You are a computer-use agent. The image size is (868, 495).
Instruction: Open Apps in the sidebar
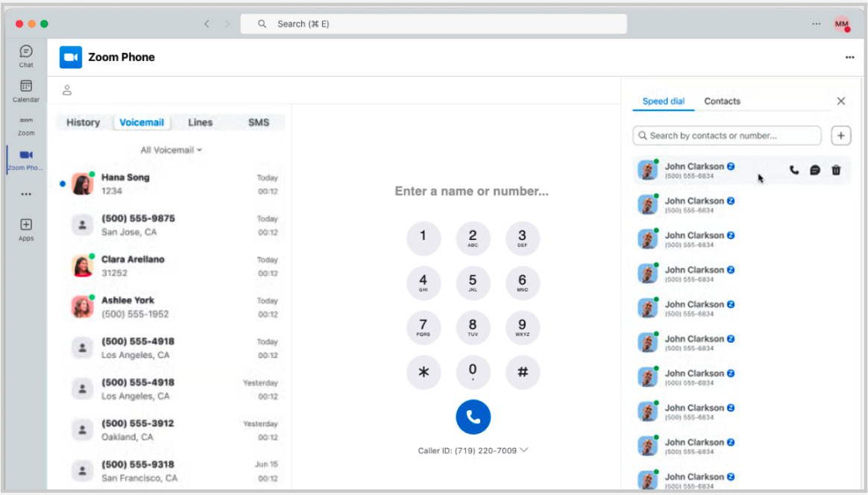[x=26, y=229]
